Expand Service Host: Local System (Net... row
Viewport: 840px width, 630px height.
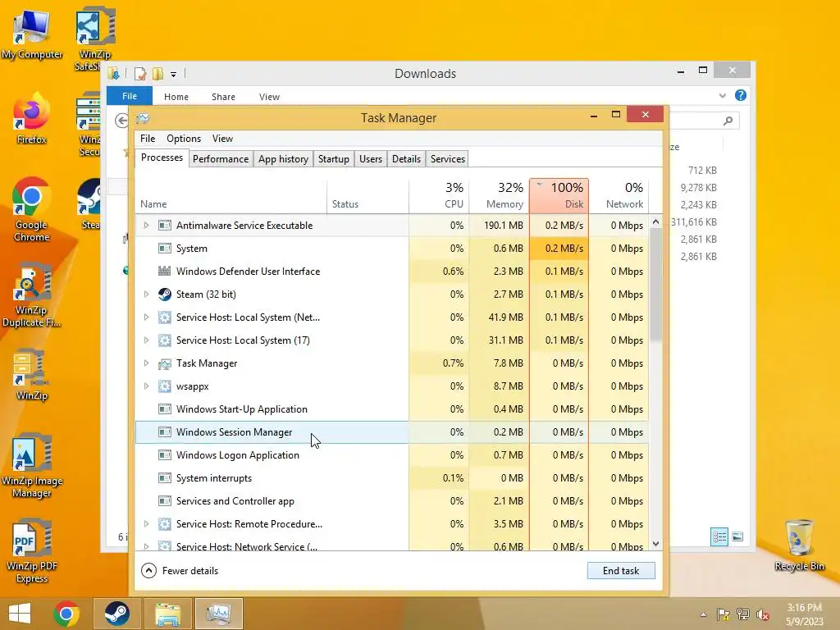[x=146, y=317]
